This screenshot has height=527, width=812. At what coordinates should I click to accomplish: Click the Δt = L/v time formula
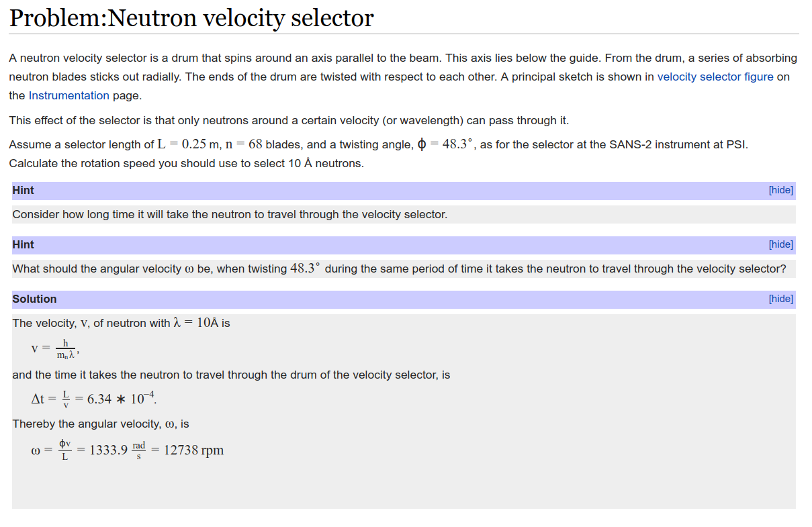tap(94, 399)
